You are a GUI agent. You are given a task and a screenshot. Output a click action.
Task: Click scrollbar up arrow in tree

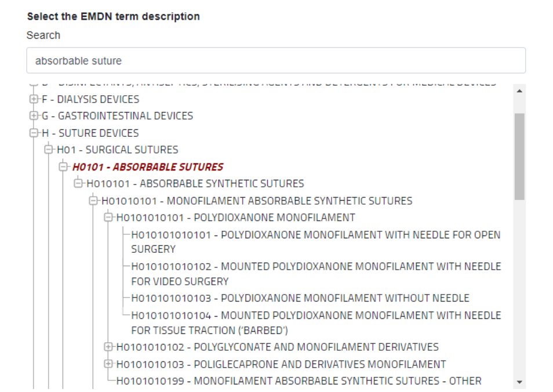(519, 91)
